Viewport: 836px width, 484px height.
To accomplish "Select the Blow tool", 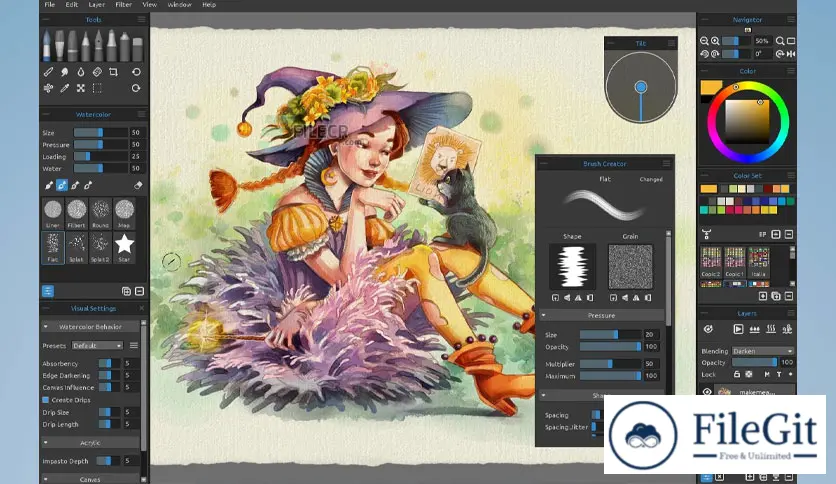I will [x=48, y=88].
